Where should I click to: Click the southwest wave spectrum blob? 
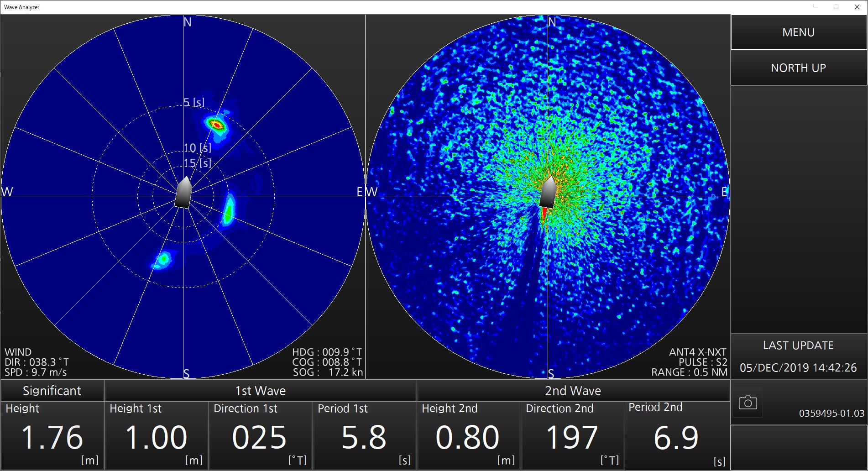click(x=162, y=260)
